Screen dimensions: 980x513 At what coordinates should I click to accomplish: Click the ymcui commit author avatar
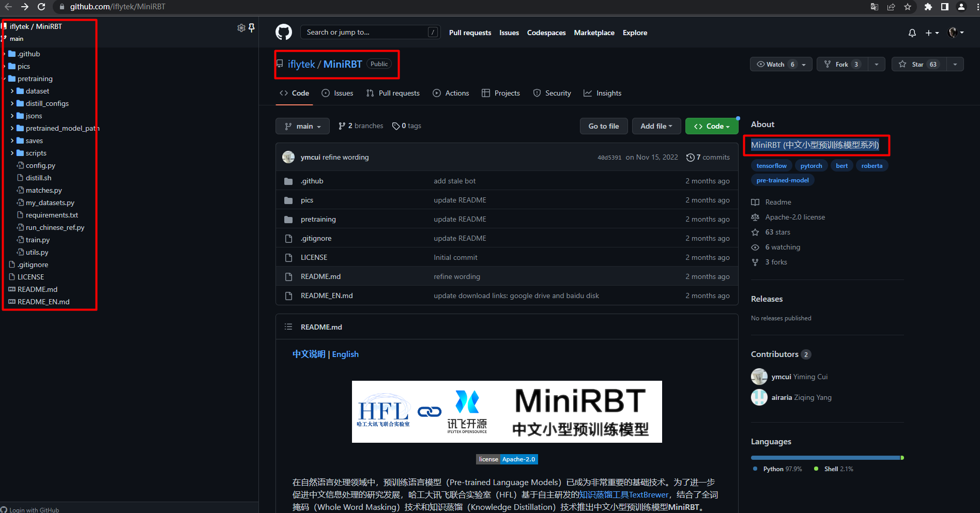click(288, 157)
